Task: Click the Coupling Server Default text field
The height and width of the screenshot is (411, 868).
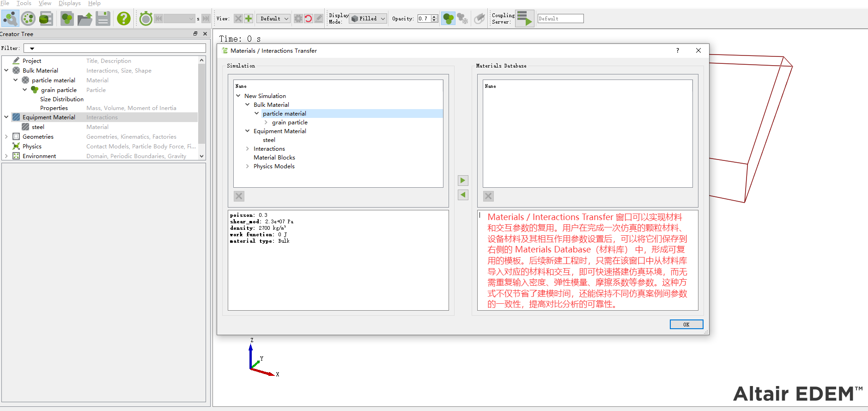Action: coord(560,18)
